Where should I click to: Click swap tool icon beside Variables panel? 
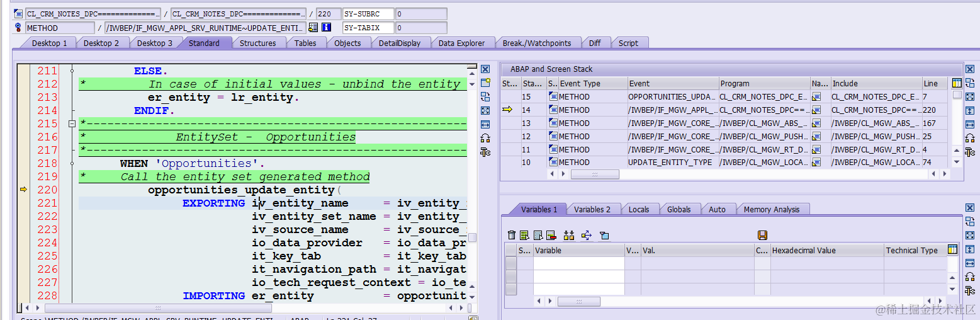click(970, 221)
